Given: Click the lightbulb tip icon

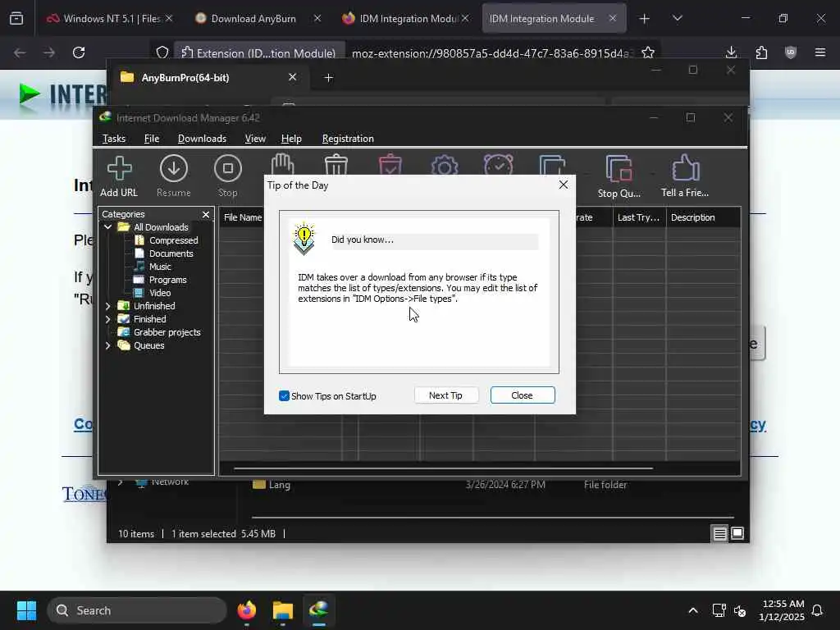Looking at the screenshot, I should tap(304, 239).
